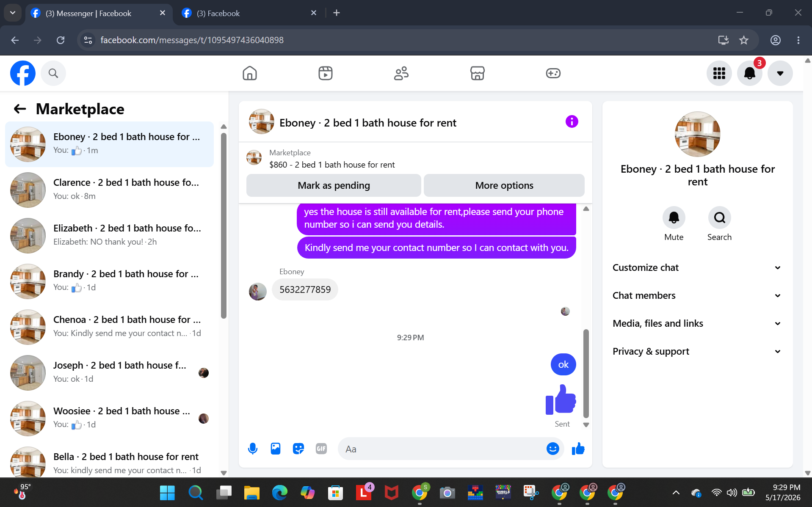Open the Friends icon
The width and height of the screenshot is (812, 507).
pyautogui.click(x=401, y=73)
